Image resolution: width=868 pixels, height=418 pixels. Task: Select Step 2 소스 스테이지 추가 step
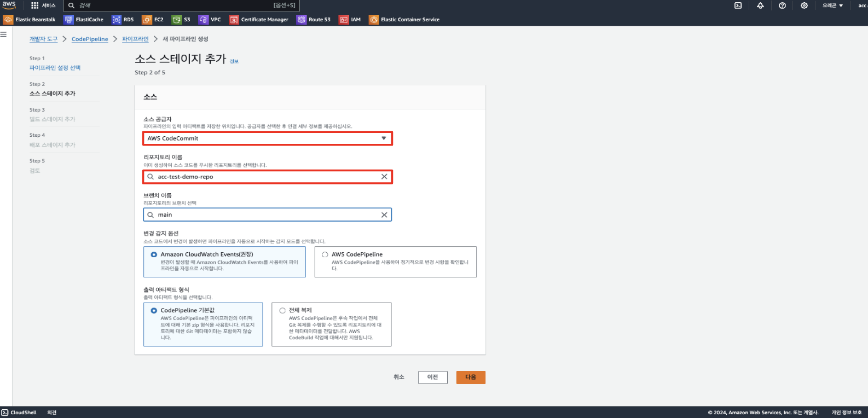tap(53, 94)
